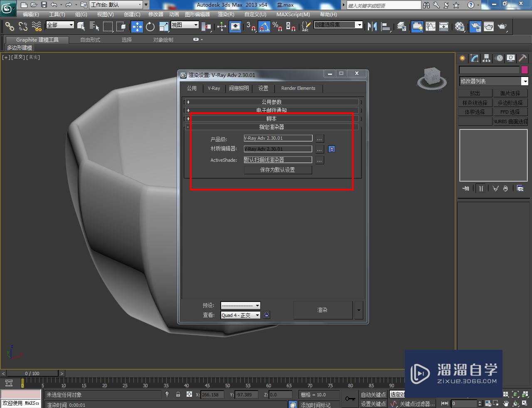The height and width of the screenshot is (408, 532).
Task: Activate the Select and Scale tool
Action: click(164, 27)
